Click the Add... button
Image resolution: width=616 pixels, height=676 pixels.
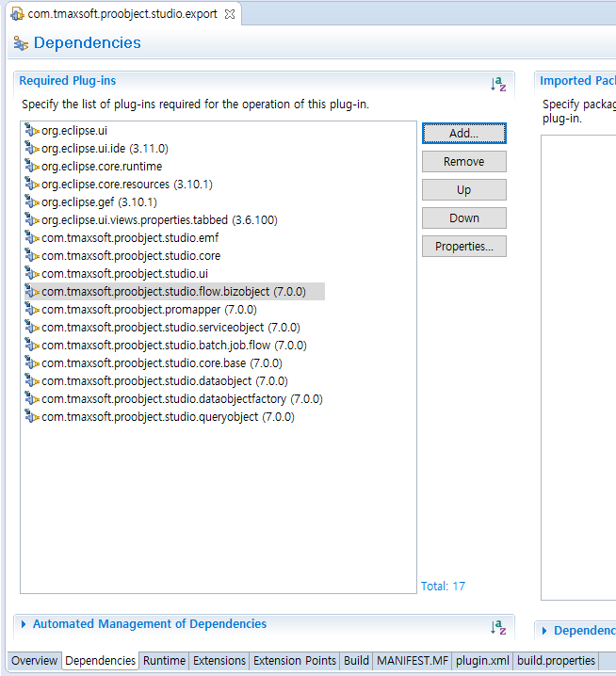(x=463, y=133)
